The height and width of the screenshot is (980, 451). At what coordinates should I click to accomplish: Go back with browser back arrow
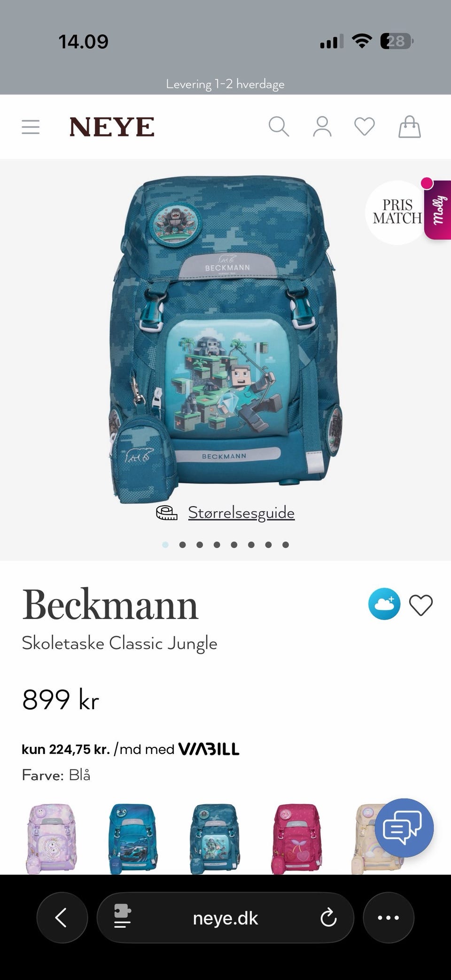coord(62,917)
